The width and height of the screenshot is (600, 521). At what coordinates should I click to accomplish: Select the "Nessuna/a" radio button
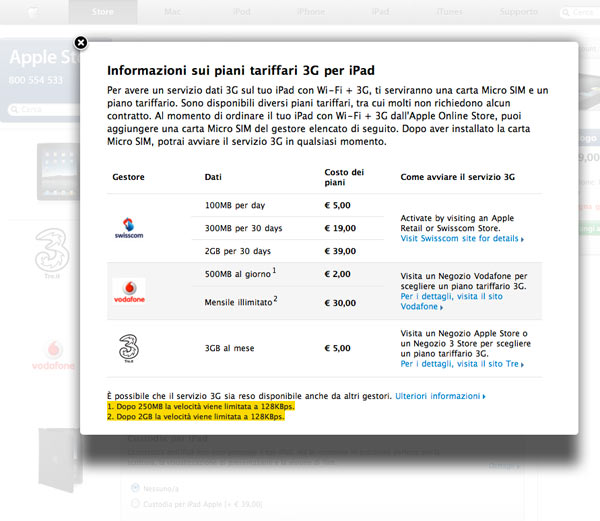134,488
